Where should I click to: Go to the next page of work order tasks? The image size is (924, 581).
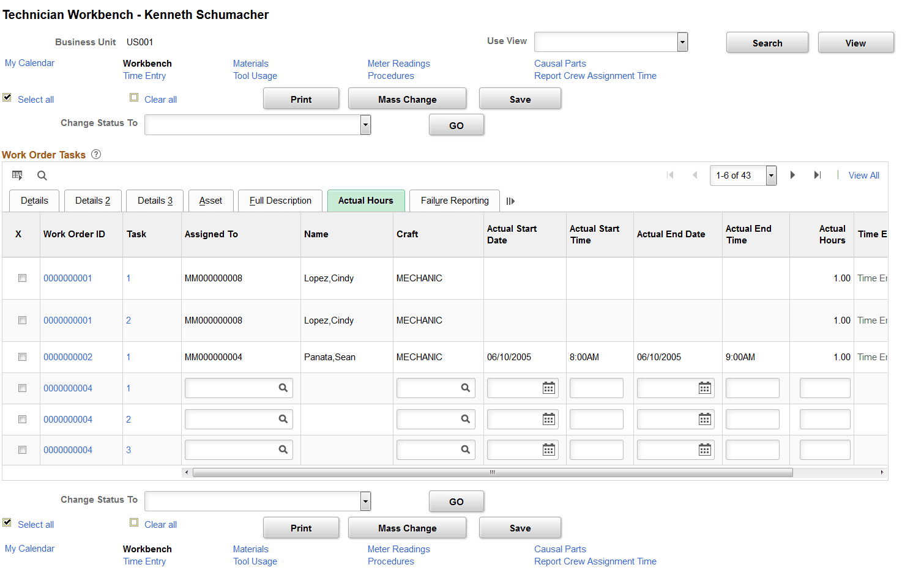(x=792, y=175)
